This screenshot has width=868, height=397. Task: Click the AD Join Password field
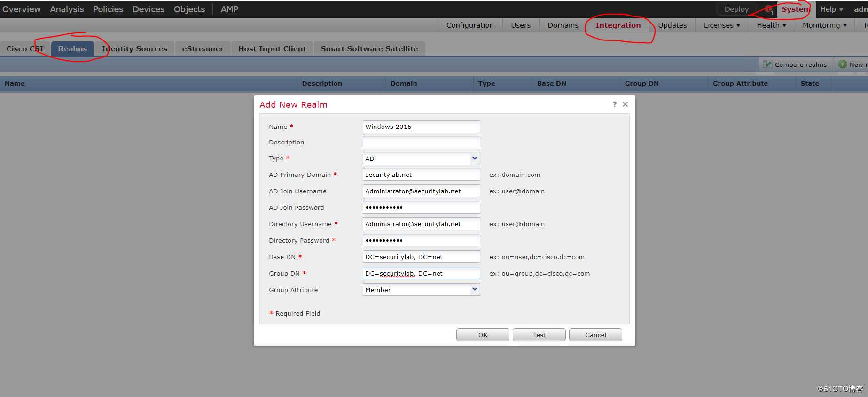(421, 207)
